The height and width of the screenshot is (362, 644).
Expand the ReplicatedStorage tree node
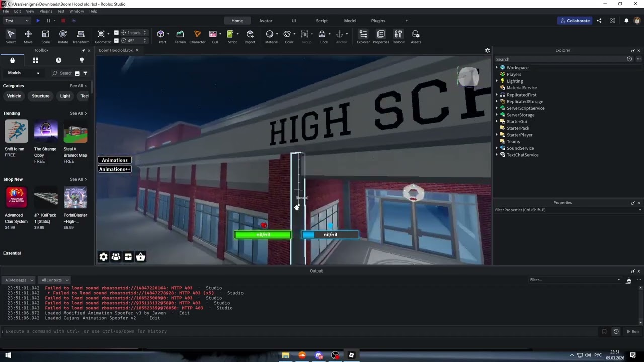pos(497,102)
